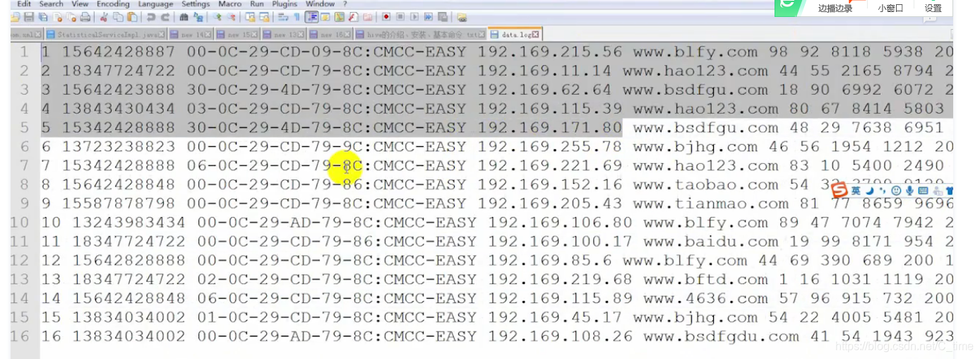
Task: Open the Macro menu
Action: pyautogui.click(x=229, y=4)
